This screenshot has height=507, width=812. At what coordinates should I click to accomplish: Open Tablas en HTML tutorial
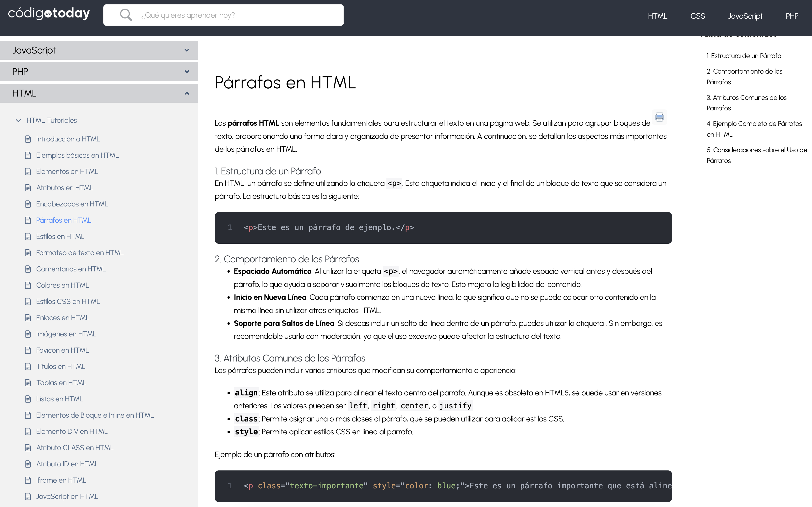pos(61,383)
